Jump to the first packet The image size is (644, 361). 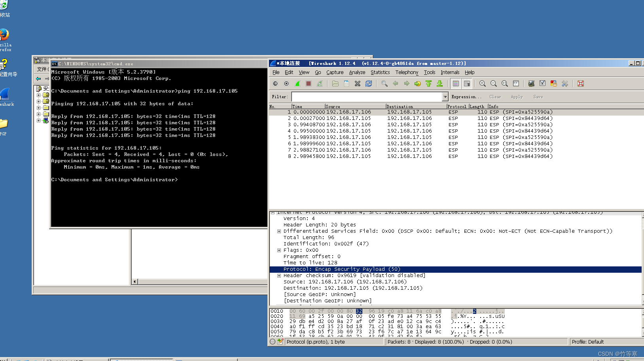pyautogui.click(x=429, y=84)
